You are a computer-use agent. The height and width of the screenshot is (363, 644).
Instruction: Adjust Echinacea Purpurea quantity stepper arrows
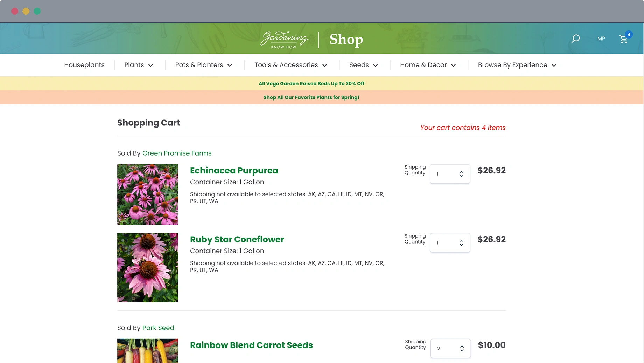[x=461, y=174]
